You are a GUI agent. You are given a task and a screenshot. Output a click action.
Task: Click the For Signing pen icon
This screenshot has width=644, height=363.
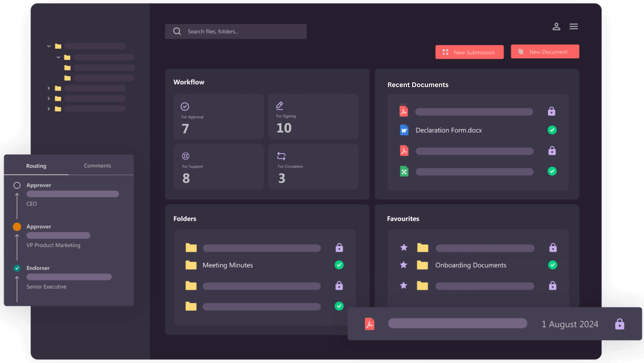click(280, 106)
